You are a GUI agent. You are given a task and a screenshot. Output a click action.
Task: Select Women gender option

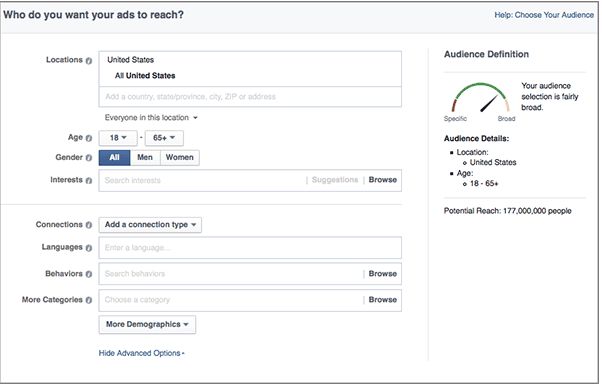tap(179, 157)
